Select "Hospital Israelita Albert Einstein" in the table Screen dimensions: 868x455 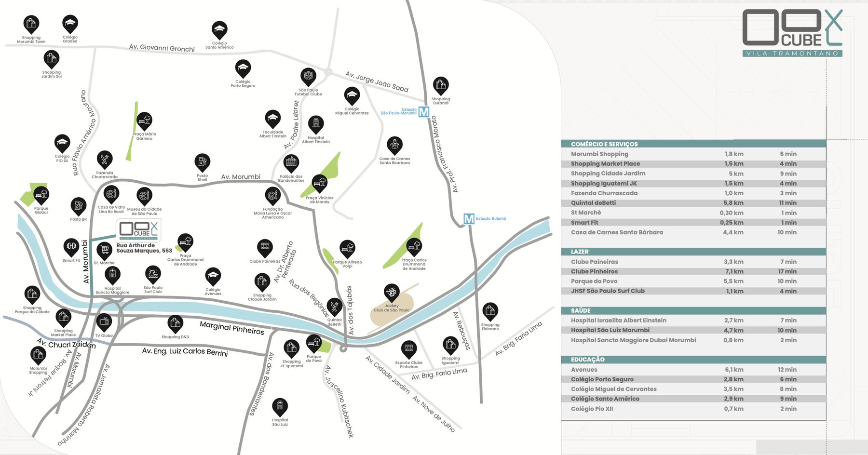point(619,321)
